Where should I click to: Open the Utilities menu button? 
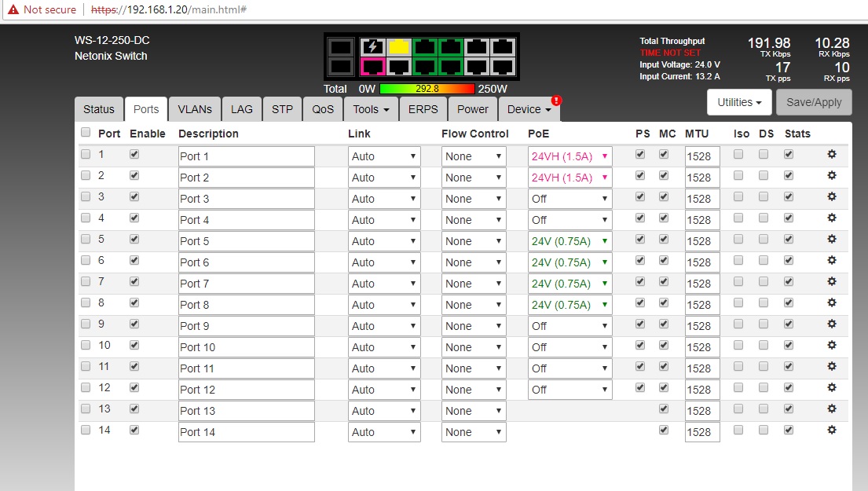(x=739, y=102)
